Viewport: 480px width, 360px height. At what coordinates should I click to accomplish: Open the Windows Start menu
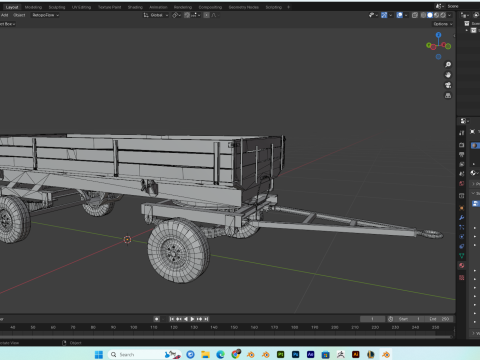pos(99,354)
